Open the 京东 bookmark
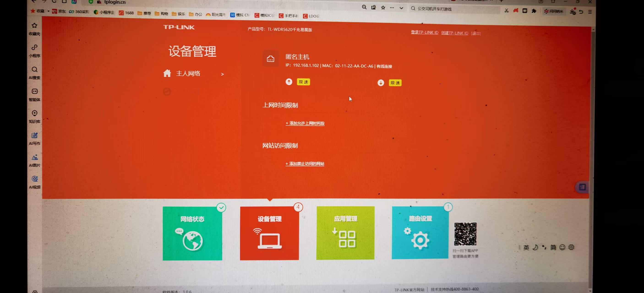 (59, 11)
